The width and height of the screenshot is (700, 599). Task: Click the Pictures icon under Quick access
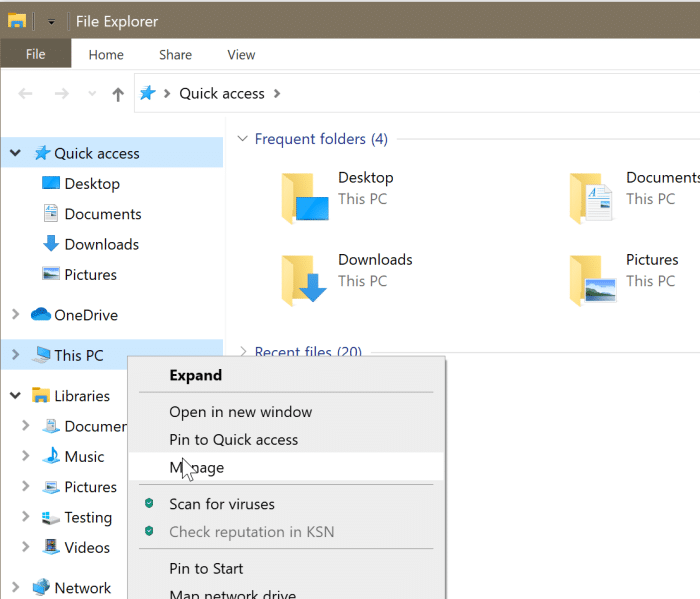[x=50, y=274]
